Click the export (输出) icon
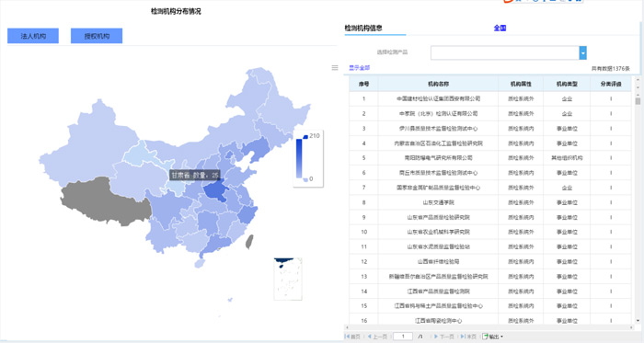644x343 pixels. pos(485,337)
